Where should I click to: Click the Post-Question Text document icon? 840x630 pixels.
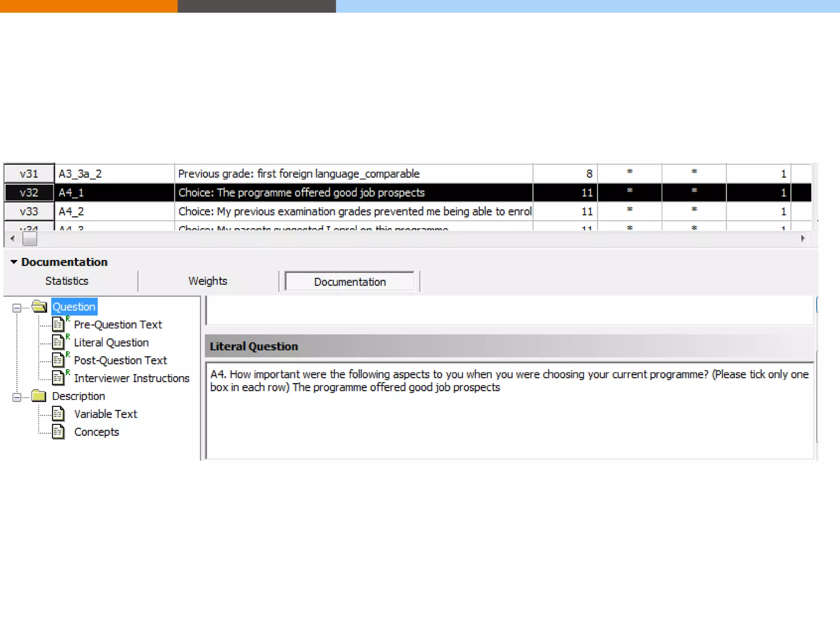click(58, 360)
